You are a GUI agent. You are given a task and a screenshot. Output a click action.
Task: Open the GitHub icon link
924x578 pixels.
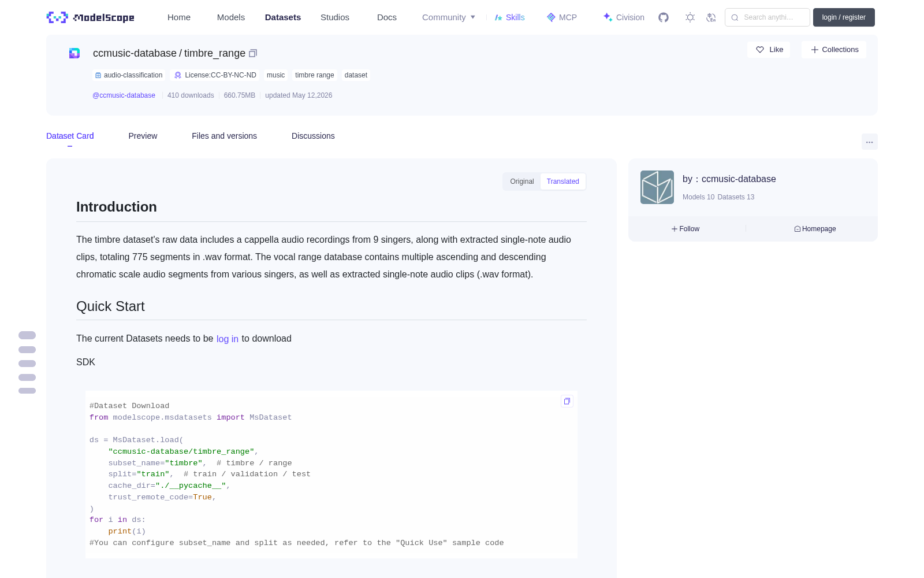[664, 17]
